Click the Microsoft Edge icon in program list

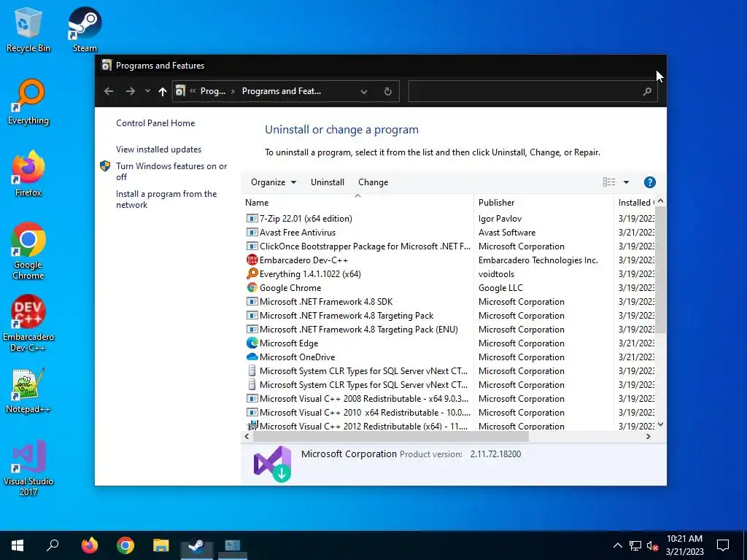[x=252, y=343]
